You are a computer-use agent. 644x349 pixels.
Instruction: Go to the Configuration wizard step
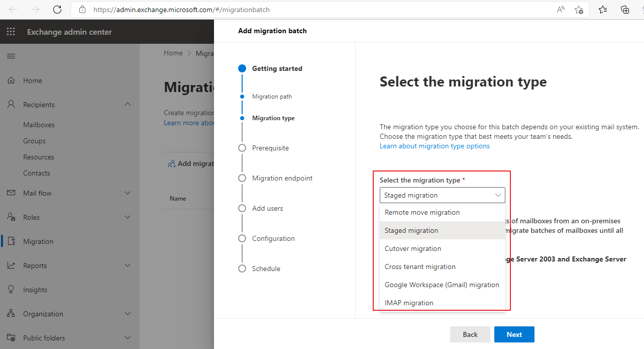[x=273, y=238]
